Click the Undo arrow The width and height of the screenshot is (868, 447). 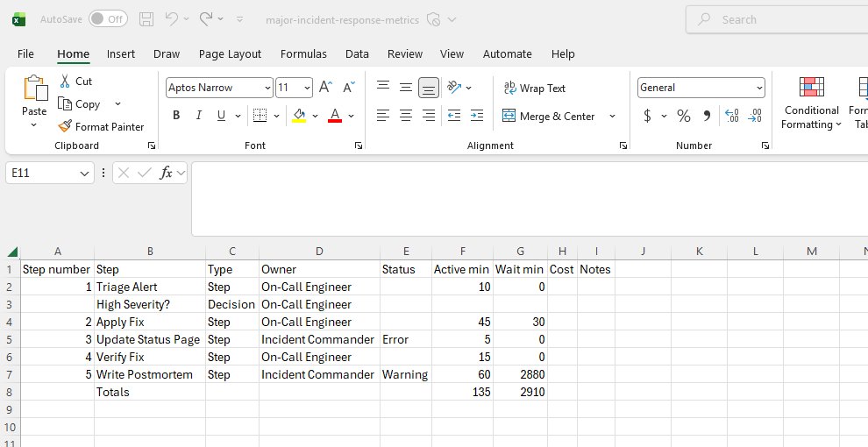click(172, 18)
